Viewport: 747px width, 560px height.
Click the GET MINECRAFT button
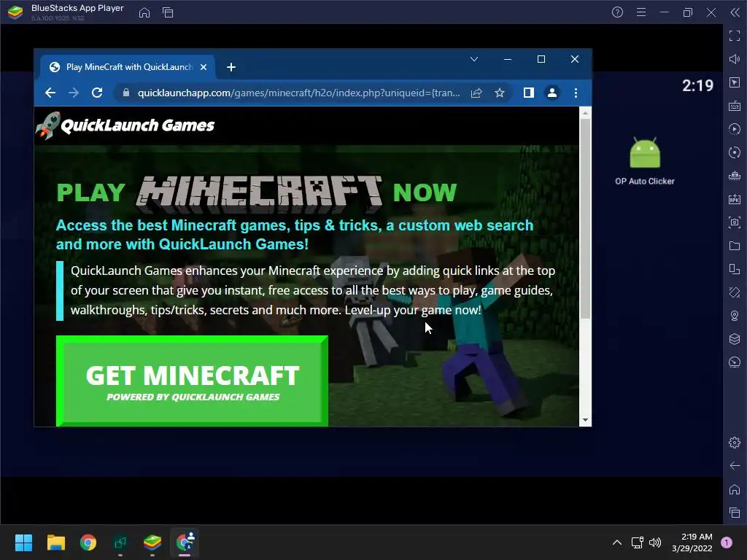(x=192, y=381)
